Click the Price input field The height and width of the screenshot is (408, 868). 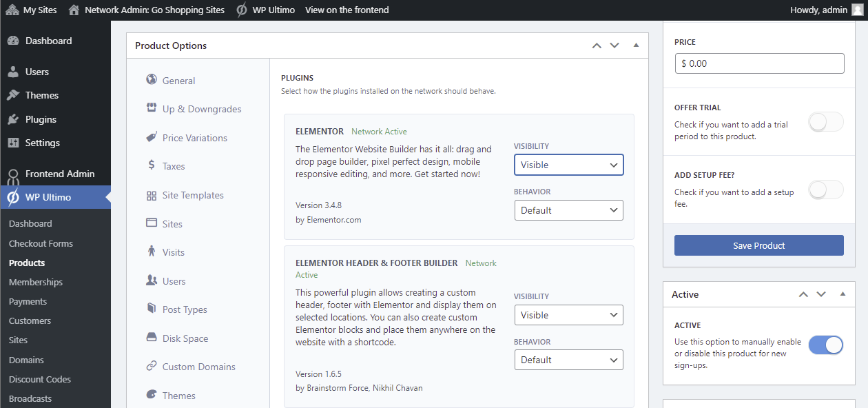coord(759,63)
